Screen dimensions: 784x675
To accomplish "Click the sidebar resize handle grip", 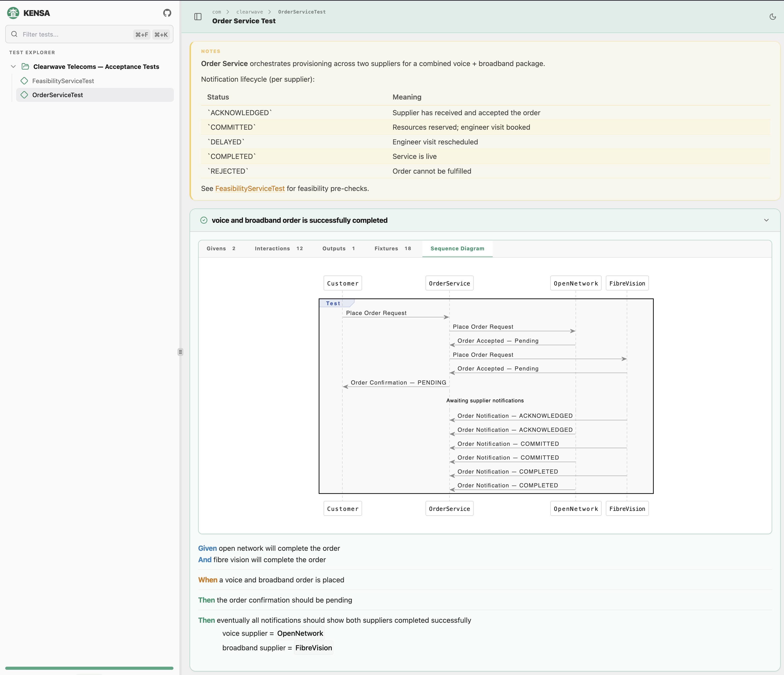I will 181,352.
